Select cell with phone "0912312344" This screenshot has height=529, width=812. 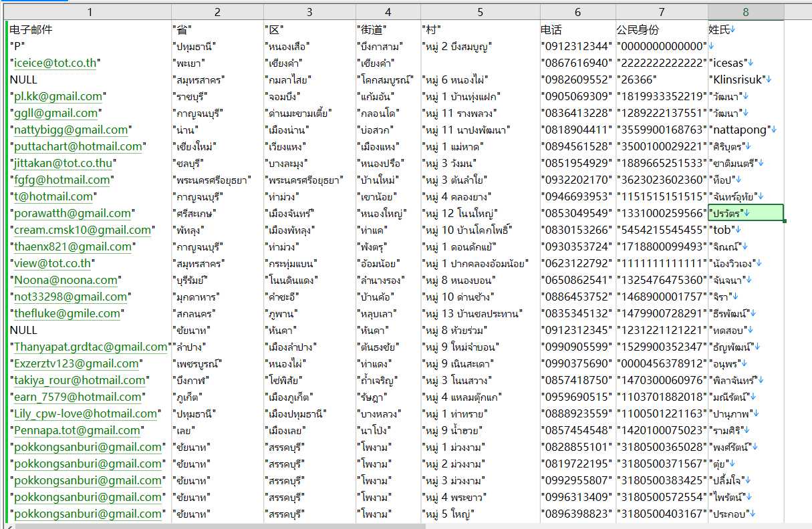[x=577, y=46]
